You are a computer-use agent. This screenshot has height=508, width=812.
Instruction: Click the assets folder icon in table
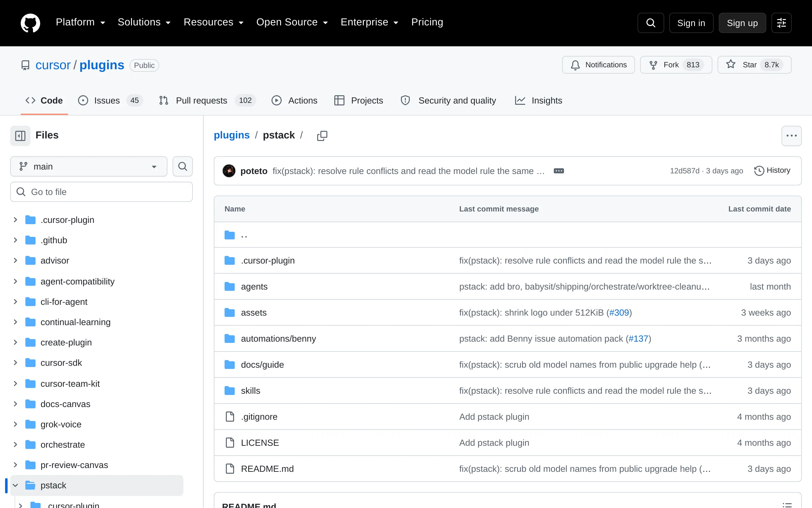pos(230,313)
